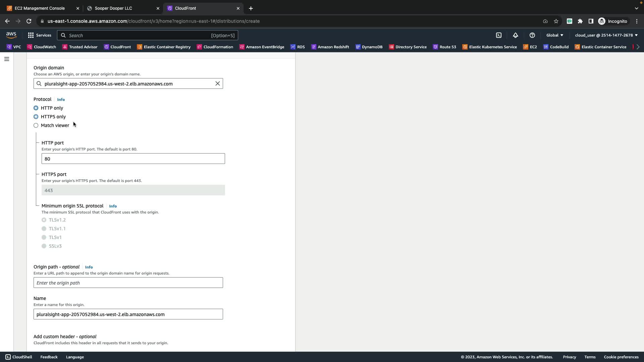Reload the browser page
The image size is (644, 362).
29,21
